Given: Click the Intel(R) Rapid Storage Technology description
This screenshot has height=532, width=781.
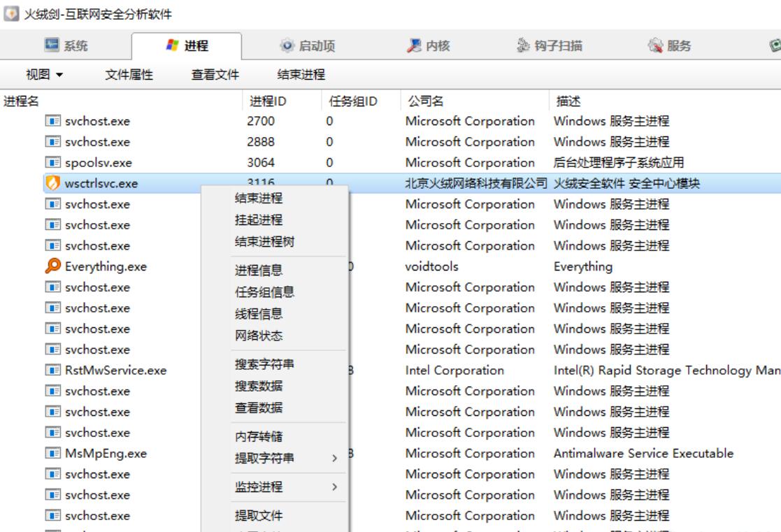Looking at the screenshot, I should [667, 370].
